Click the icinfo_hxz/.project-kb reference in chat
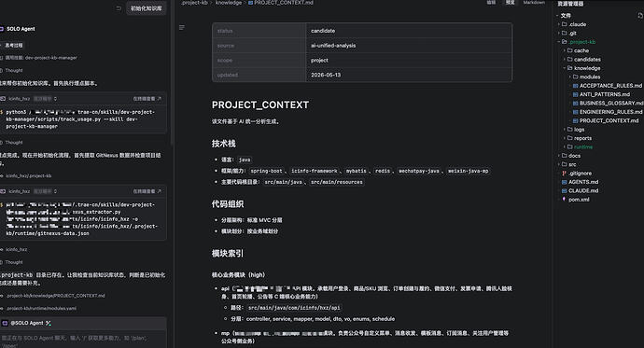 pos(28,175)
